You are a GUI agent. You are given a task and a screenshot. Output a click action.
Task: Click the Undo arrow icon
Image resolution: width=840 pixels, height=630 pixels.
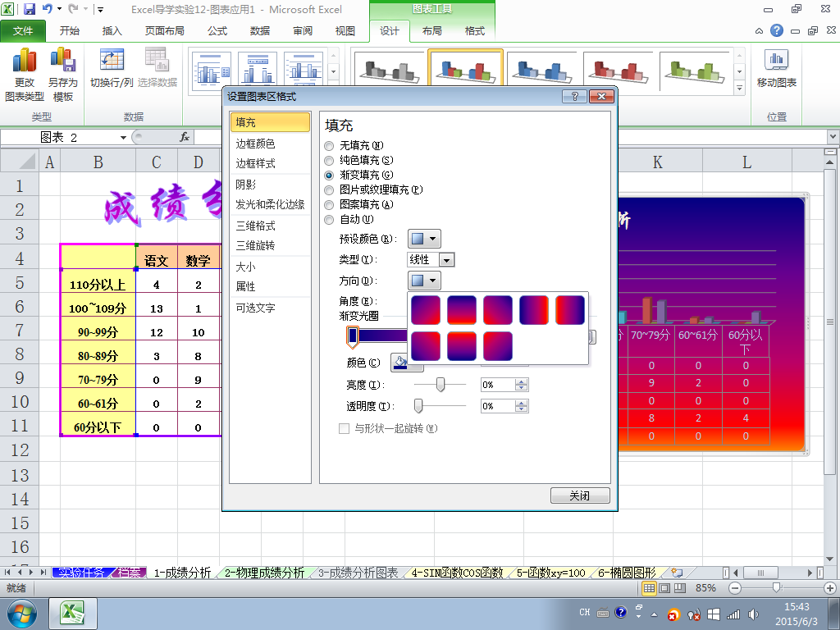click(47, 8)
